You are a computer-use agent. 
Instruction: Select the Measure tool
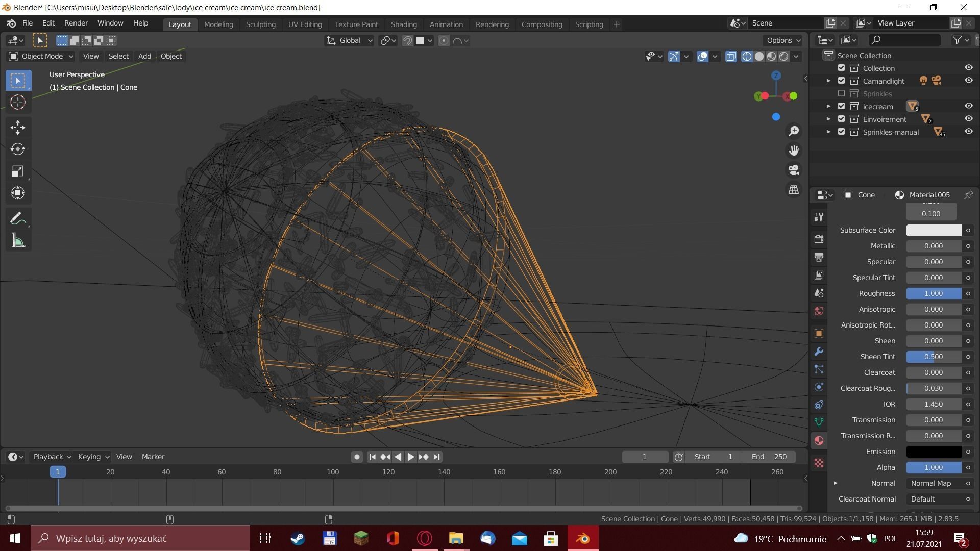pyautogui.click(x=18, y=241)
